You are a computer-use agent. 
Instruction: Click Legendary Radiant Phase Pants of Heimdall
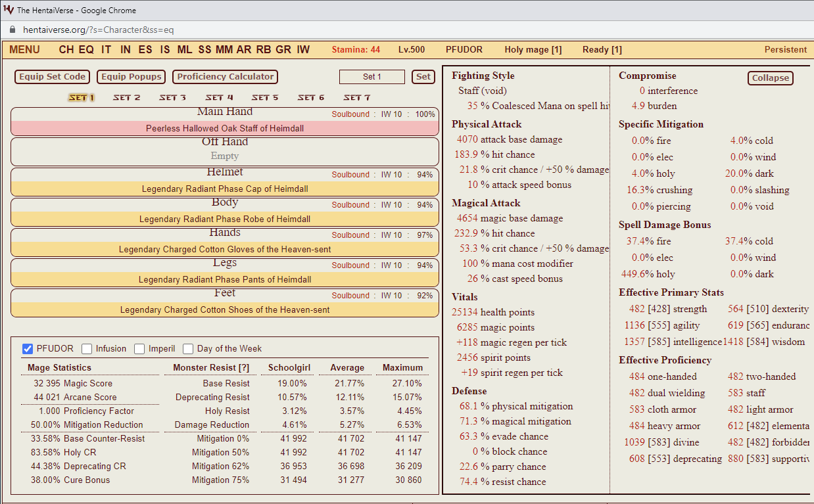(x=225, y=280)
